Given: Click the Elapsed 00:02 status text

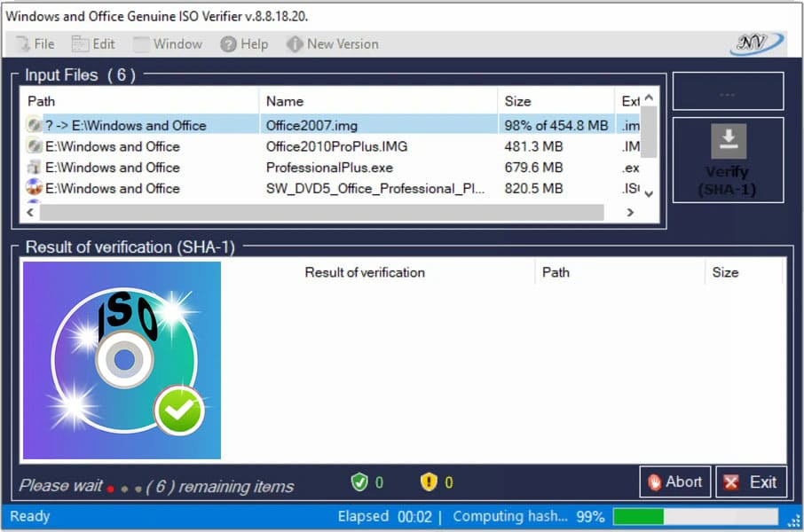Looking at the screenshot, I should [384, 516].
